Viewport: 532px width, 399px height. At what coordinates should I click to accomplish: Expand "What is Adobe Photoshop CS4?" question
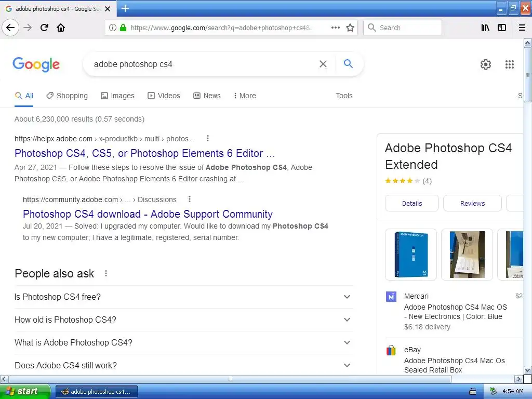[183, 343]
